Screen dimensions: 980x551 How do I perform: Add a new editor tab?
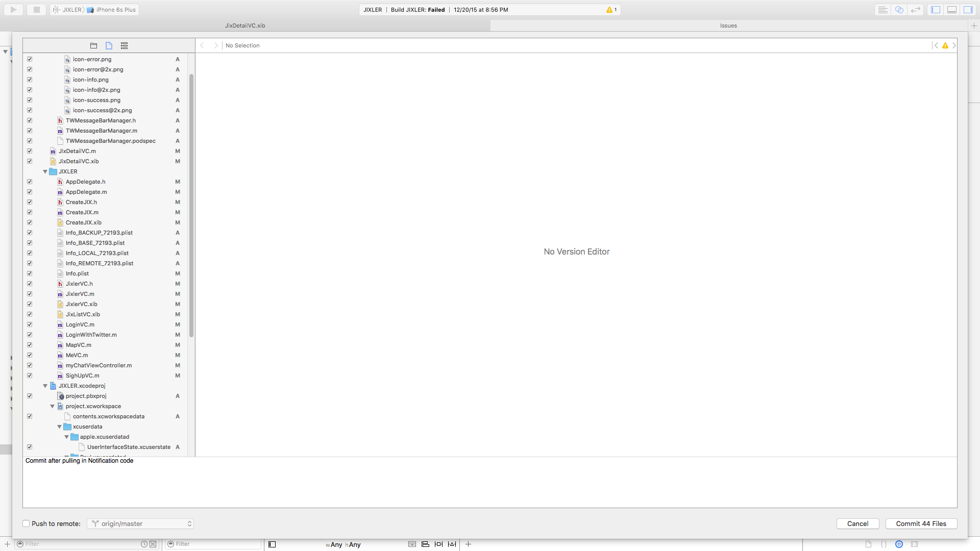[974, 26]
